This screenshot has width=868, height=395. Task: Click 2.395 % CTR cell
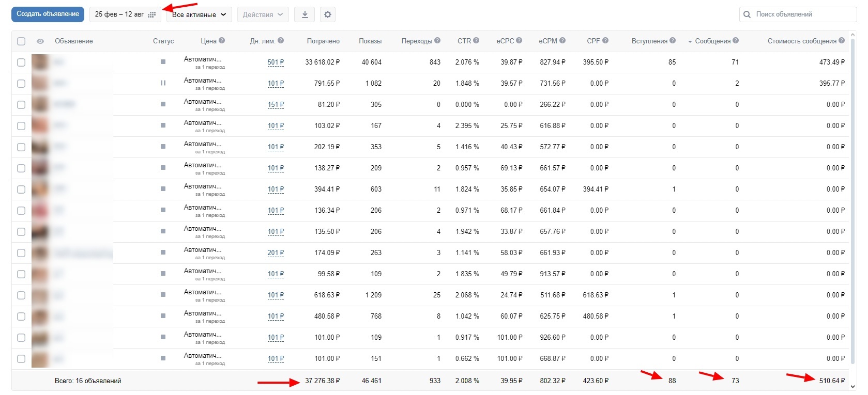pos(467,125)
